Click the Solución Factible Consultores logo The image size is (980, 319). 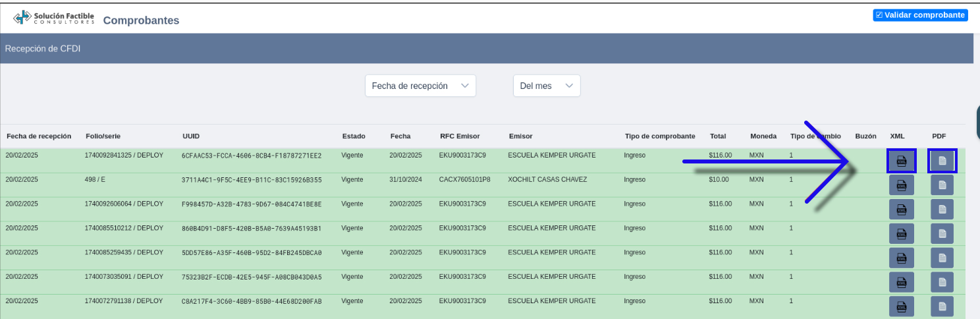(x=54, y=18)
